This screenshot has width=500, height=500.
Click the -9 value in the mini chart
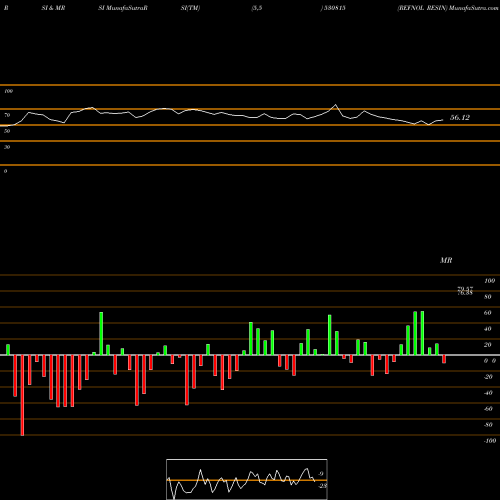tap(321, 474)
